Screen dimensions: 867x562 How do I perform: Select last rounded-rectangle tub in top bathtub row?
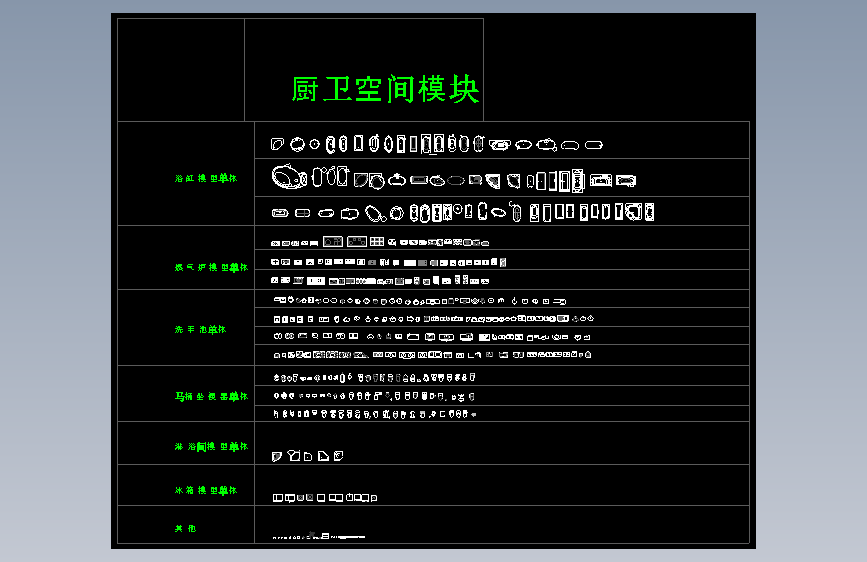(594, 145)
